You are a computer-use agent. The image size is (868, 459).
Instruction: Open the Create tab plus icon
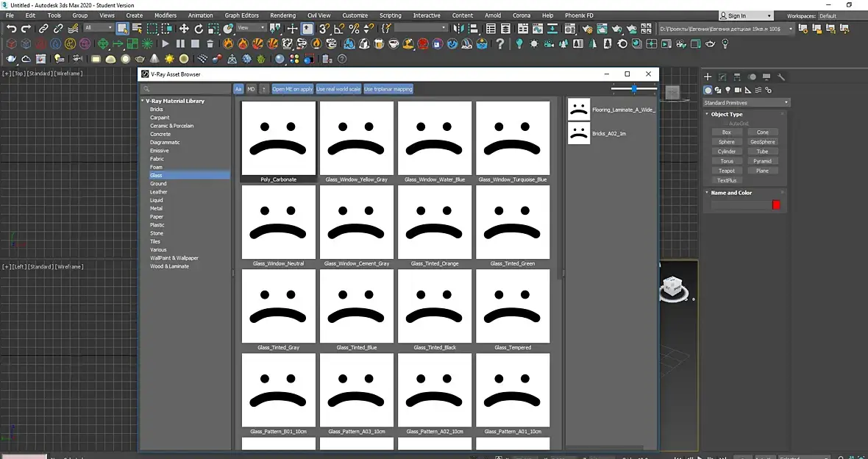click(x=708, y=77)
